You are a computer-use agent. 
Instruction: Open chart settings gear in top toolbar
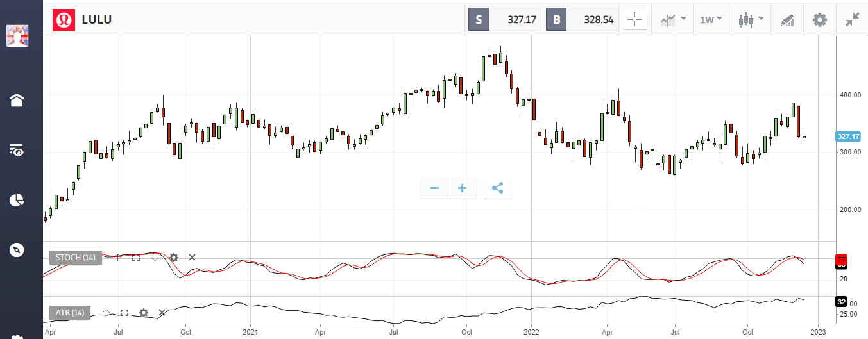point(819,20)
